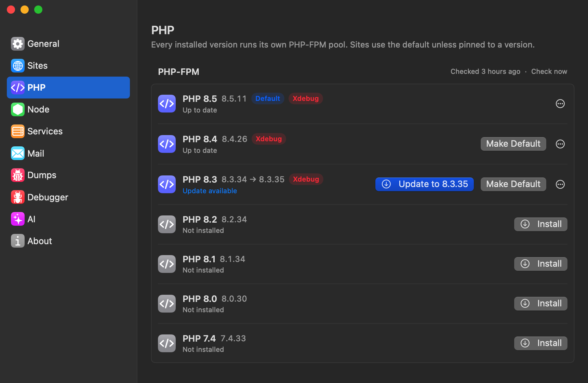Open the Node hexagon icon in sidebar
The image size is (588, 383).
[18, 109]
